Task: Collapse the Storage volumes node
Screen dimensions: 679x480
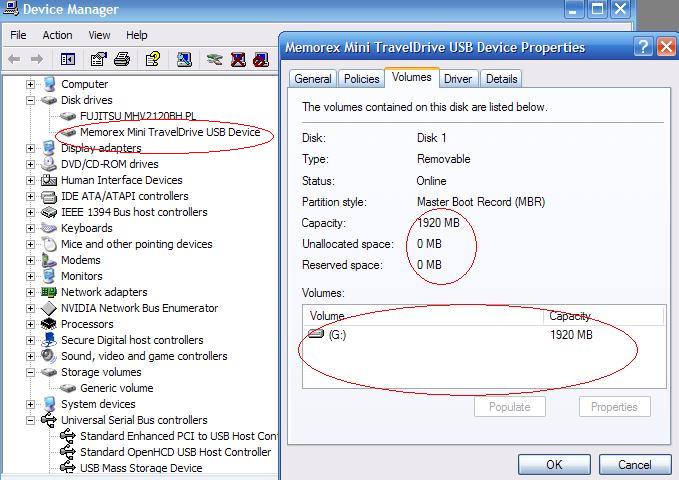Action: coord(30,372)
